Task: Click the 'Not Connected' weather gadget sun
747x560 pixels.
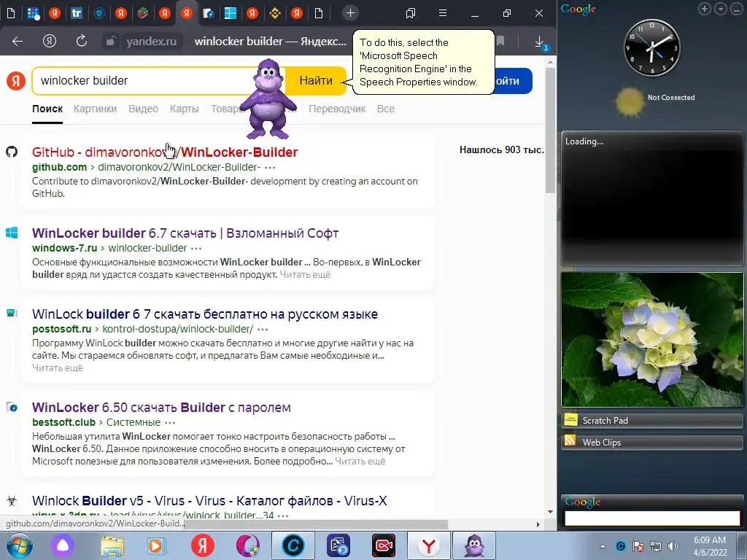Action: click(630, 101)
